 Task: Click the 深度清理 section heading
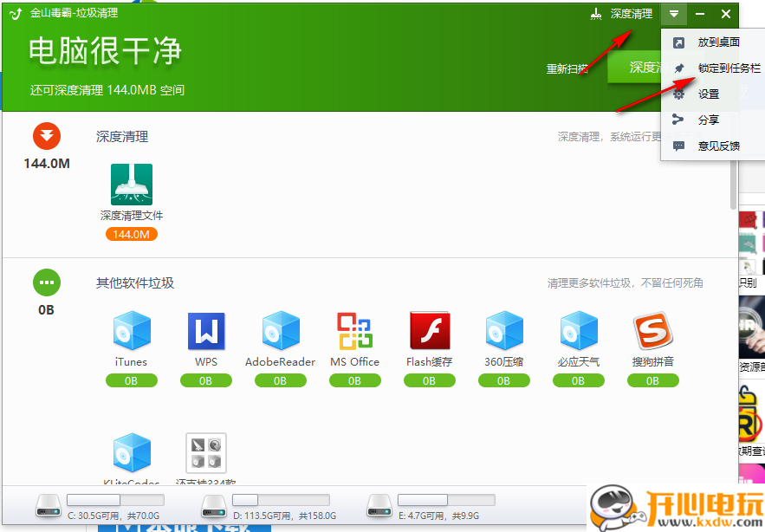(122, 137)
